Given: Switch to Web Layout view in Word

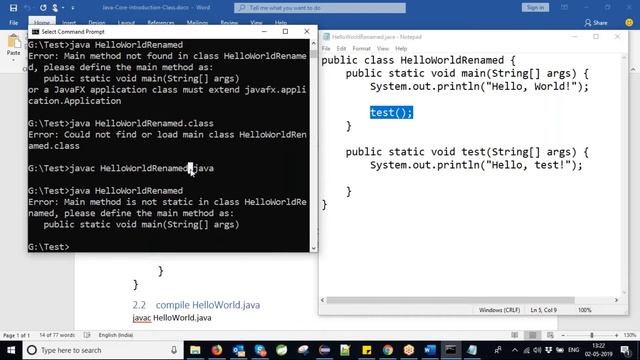Looking at the screenshot, I should (x=550, y=335).
